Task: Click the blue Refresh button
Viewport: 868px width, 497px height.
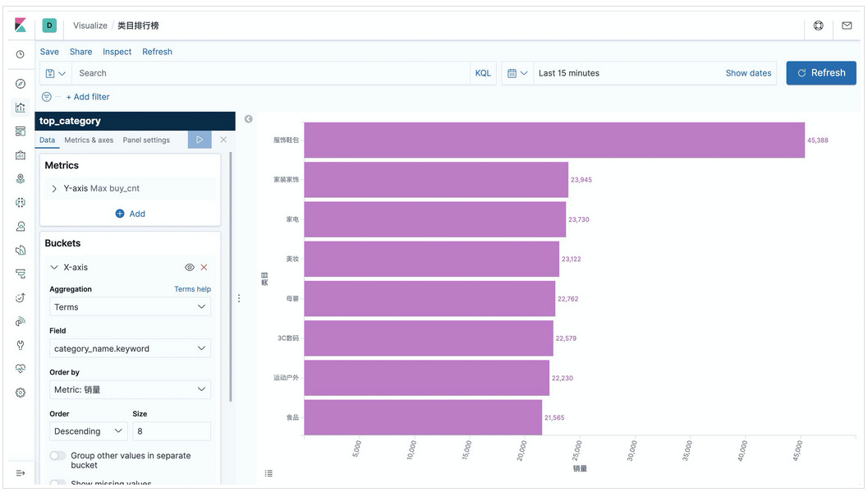Action: (x=821, y=73)
